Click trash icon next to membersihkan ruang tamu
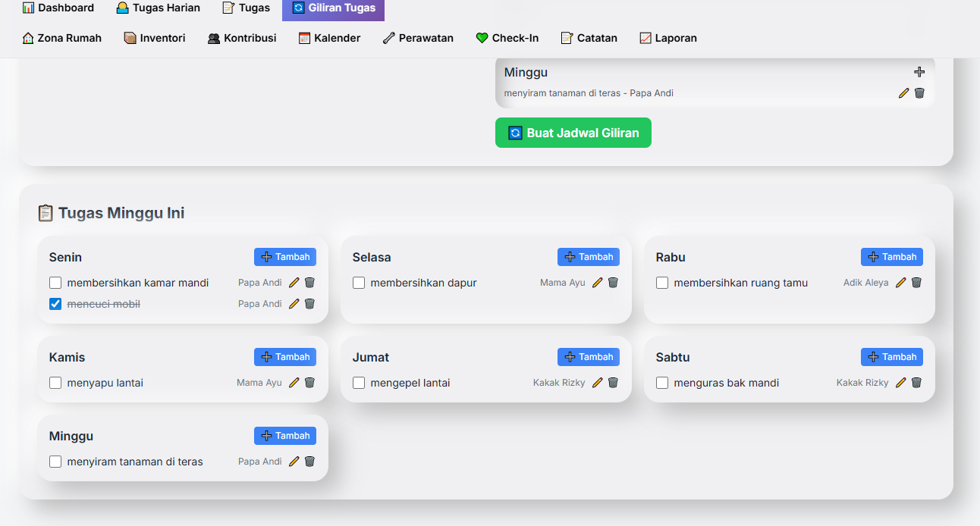Viewport: 980px width, 526px height. (x=916, y=283)
